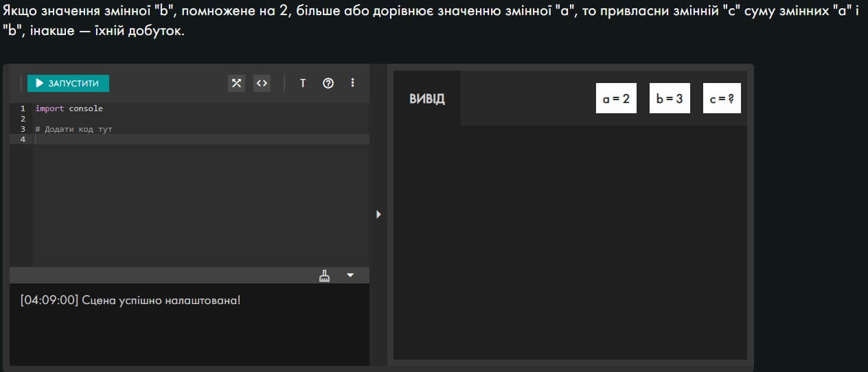Switch to the ВИВІД tab

427,99
